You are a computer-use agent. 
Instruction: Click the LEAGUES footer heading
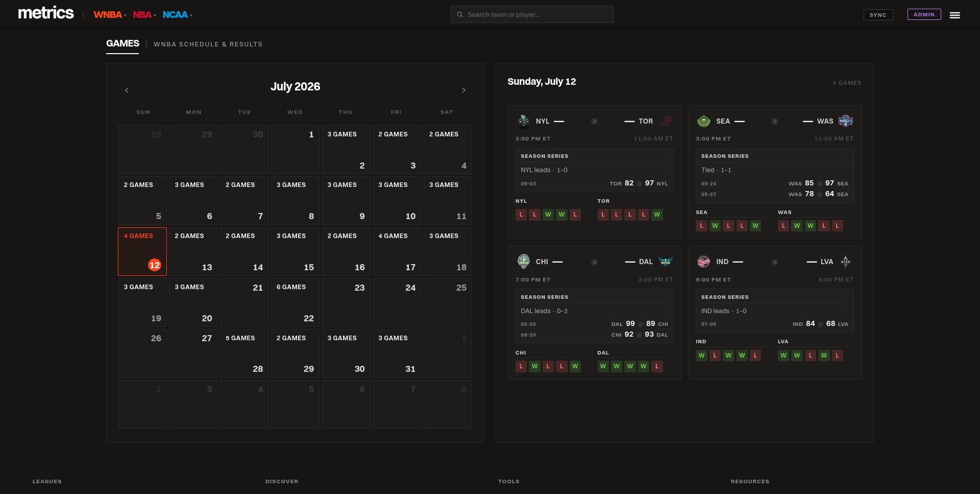(x=47, y=481)
